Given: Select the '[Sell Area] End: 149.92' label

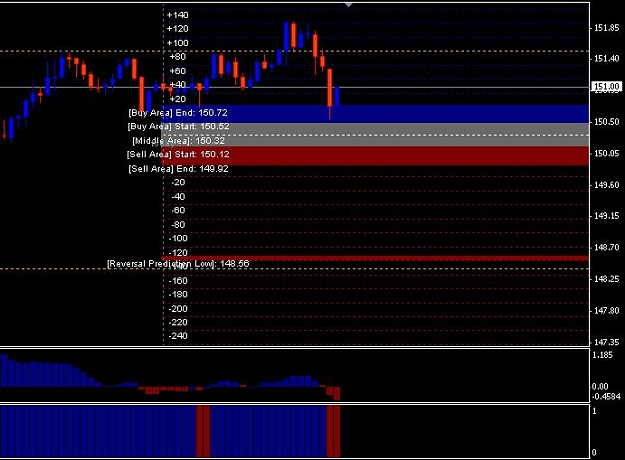Looking at the screenshot, I should (x=179, y=169).
